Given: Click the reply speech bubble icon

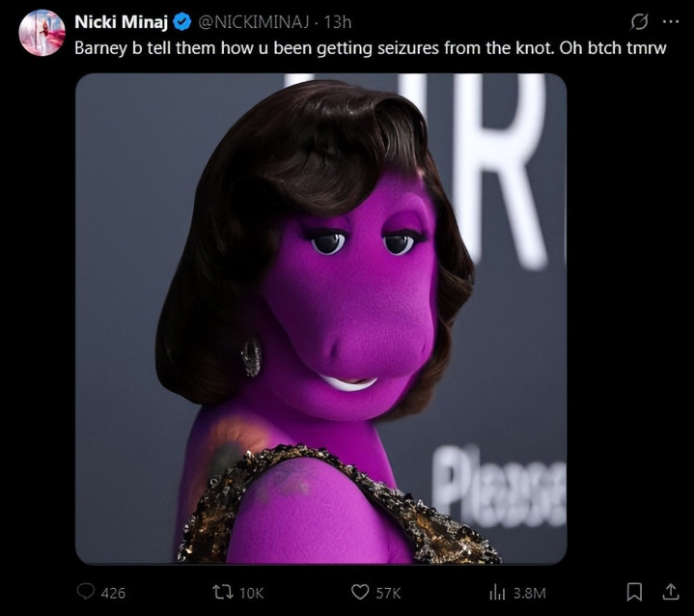Looking at the screenshot, I should [84, 592].
